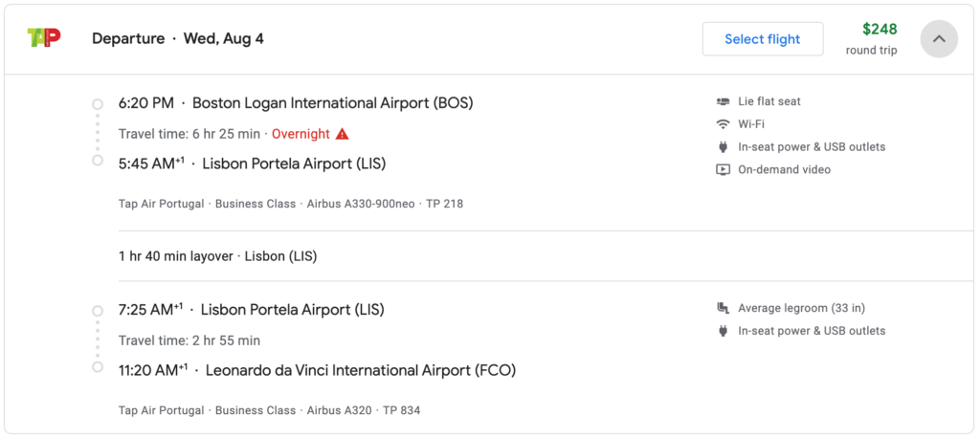Click the Wi-Fi amenity icon
Viewport: 980px width, 438px height.
click(724, 123)
